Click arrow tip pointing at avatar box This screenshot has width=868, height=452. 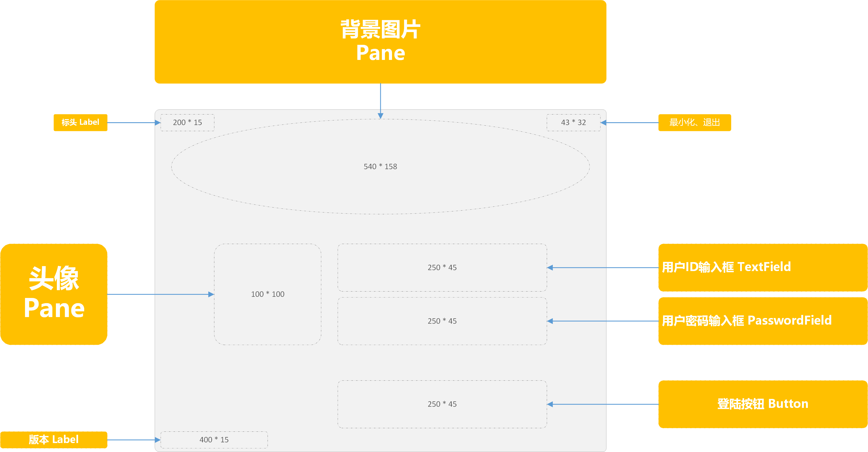point(211,294)
